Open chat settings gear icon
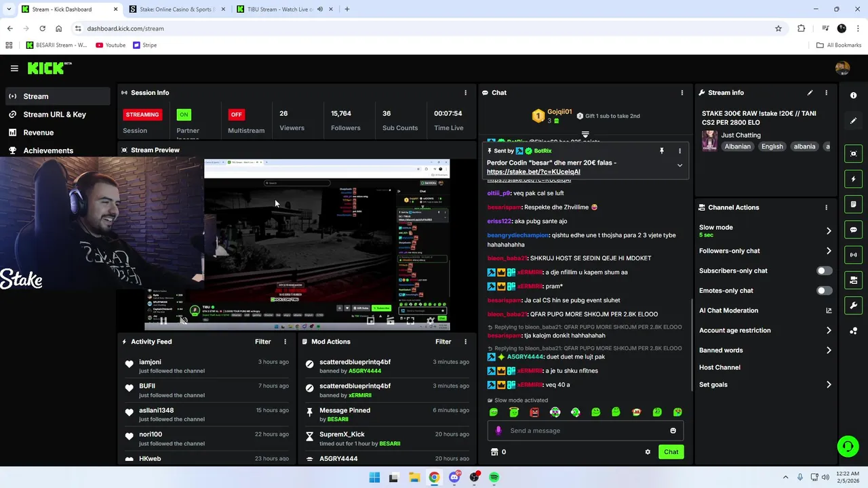 [648, 452]
